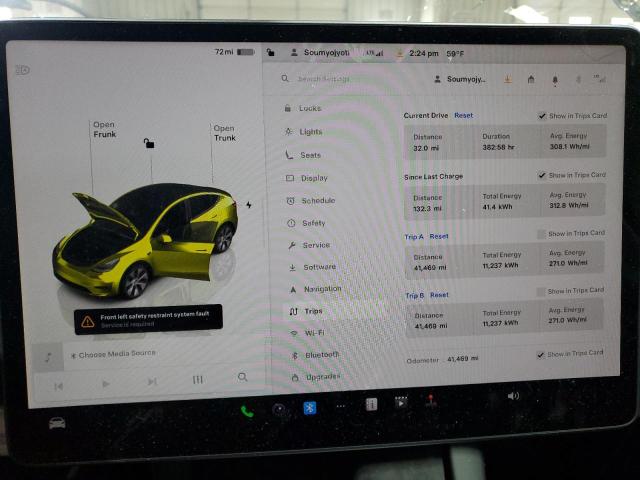Open the more apps ellipsis menu
The height and width of the screenshot is (480, 640).
[x=340, y=406]
